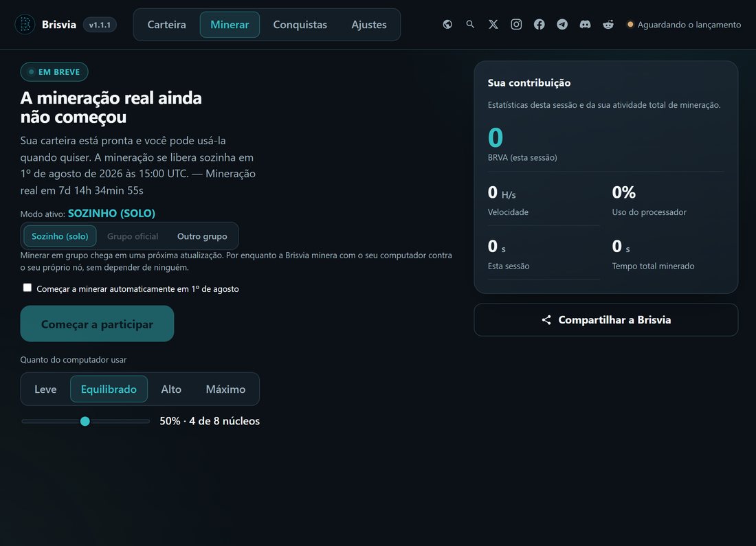
Task: Click the 'Esta sessão' stat label
Action: [x=508, y=266]
